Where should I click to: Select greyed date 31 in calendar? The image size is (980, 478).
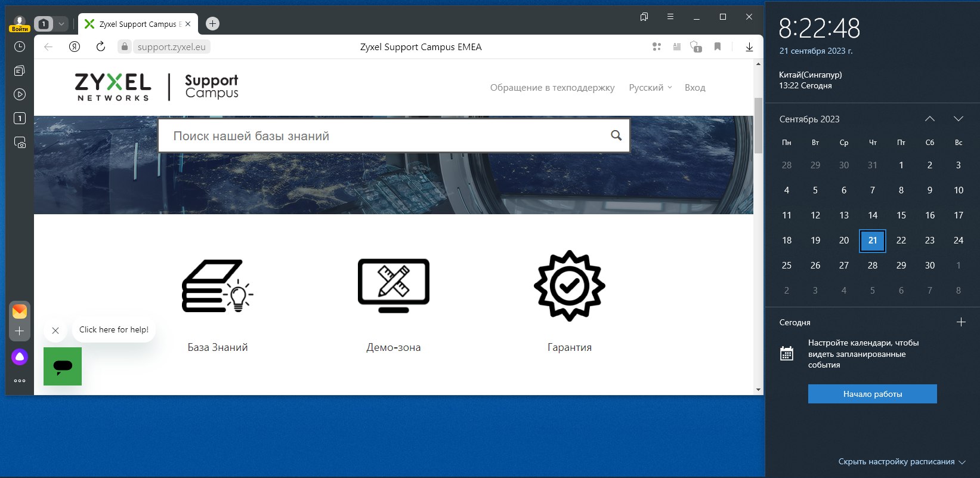click(x=873, y=165)
